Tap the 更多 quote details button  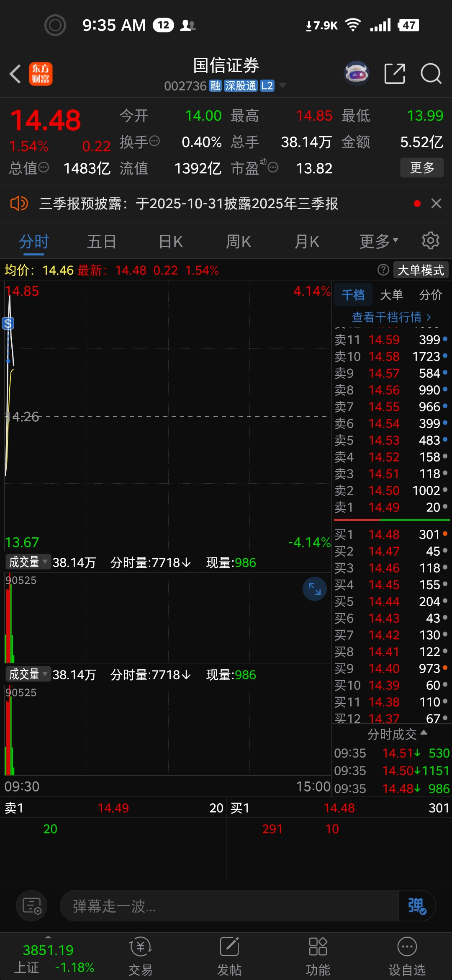tap(422, 168)
